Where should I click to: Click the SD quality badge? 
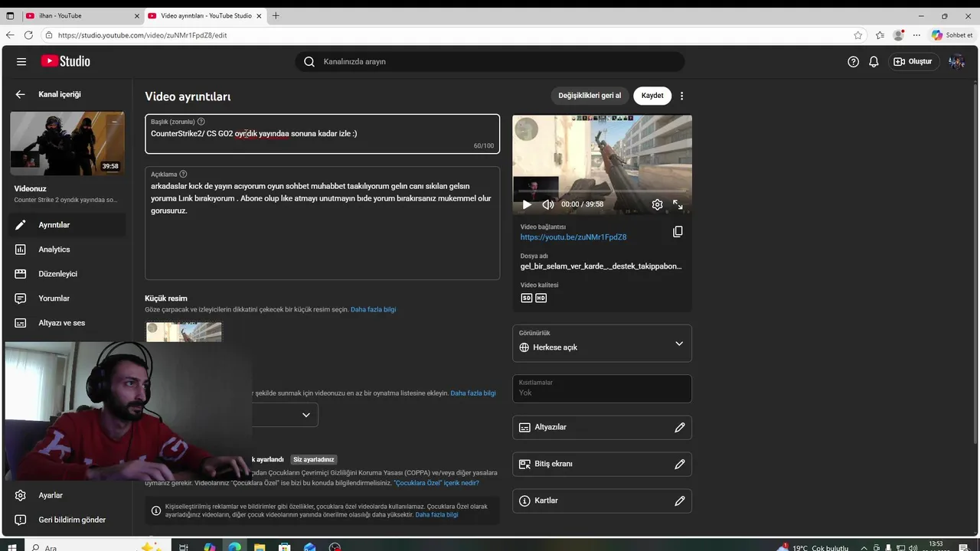[527, 298]
